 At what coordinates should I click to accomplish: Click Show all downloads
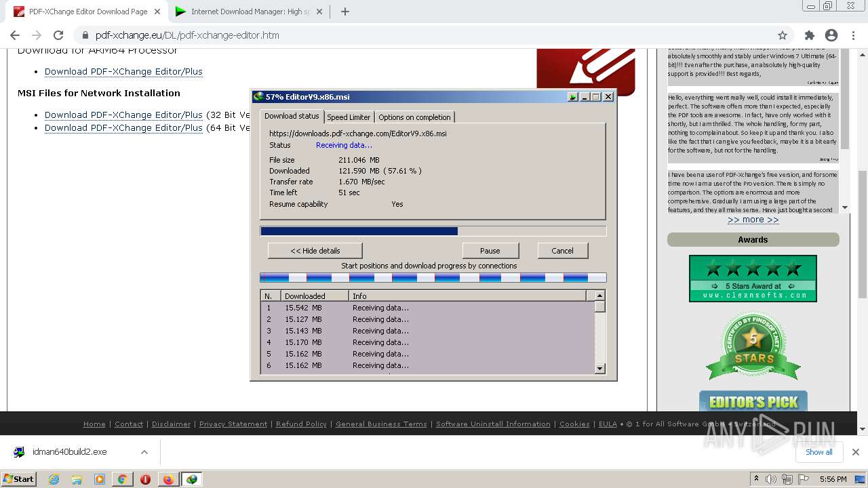pos(818,452)
